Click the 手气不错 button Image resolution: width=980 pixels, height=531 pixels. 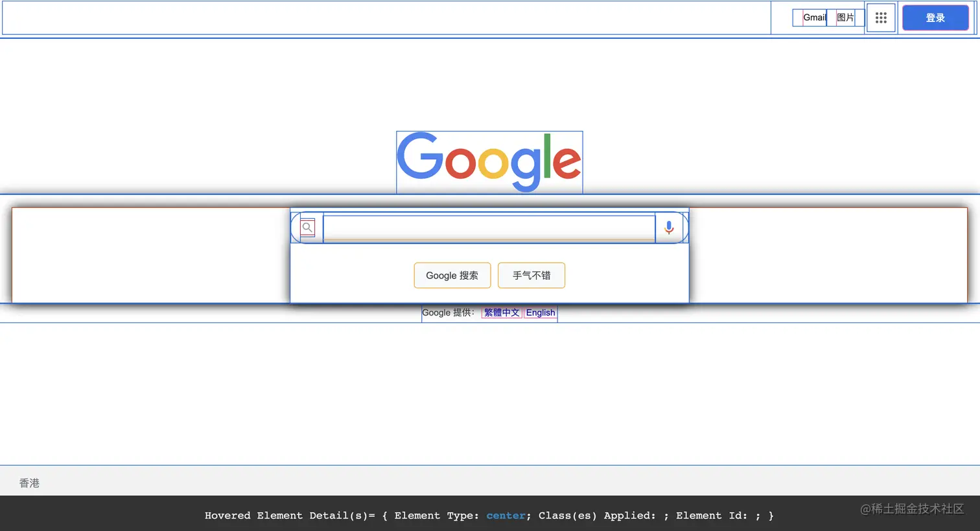[531, 275]
